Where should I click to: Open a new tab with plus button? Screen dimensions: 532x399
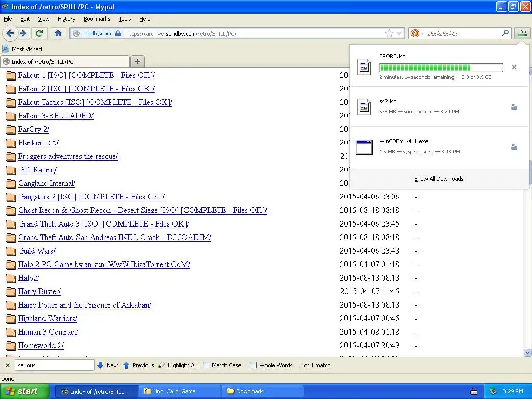click(x=137, y=61)
